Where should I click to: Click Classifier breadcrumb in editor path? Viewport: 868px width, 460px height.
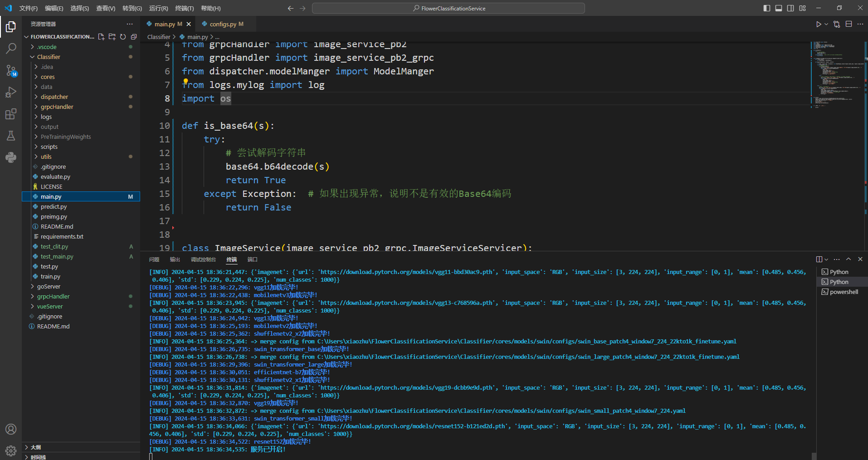tap(159, 37)
